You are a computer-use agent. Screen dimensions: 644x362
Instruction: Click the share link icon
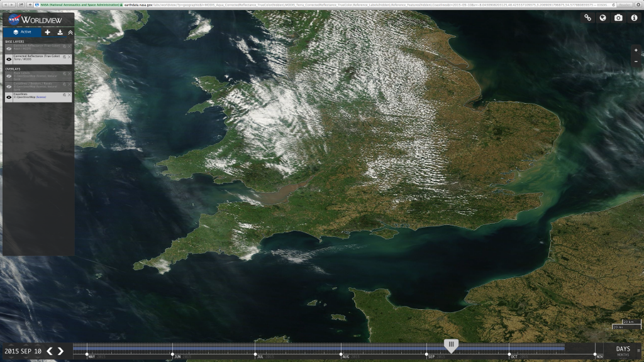point(588,18)
